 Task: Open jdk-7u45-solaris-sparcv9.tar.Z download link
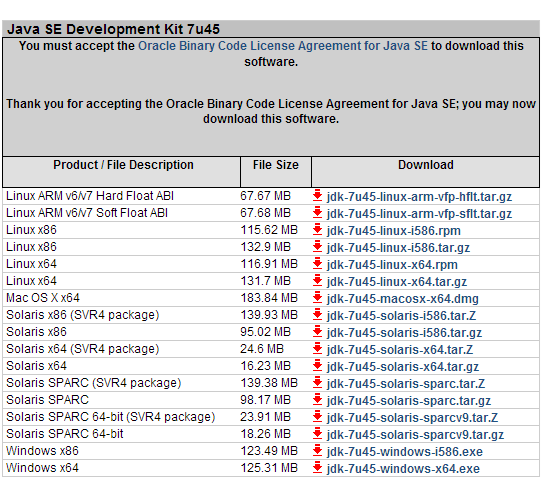(x=412, y=418)
